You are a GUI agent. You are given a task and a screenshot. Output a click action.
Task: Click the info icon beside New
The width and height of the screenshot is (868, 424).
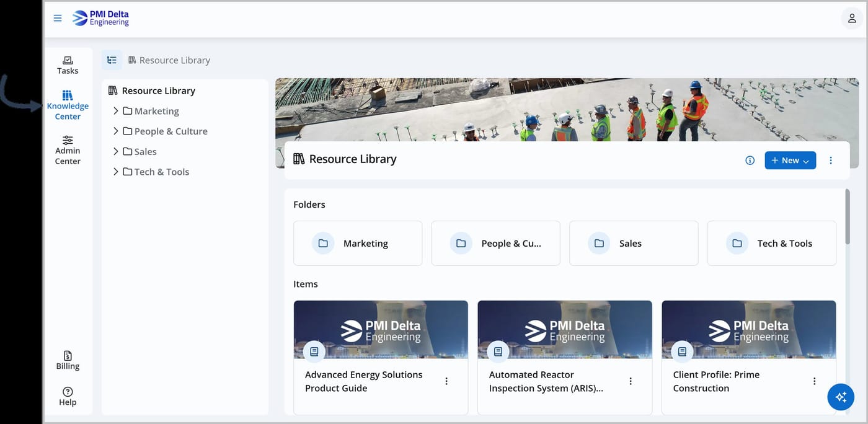(750, 160)
